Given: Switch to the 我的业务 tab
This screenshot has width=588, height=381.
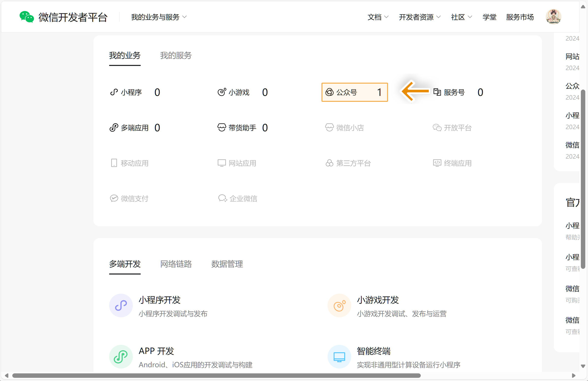Looking at the screenshot, I should coord(125,56).
